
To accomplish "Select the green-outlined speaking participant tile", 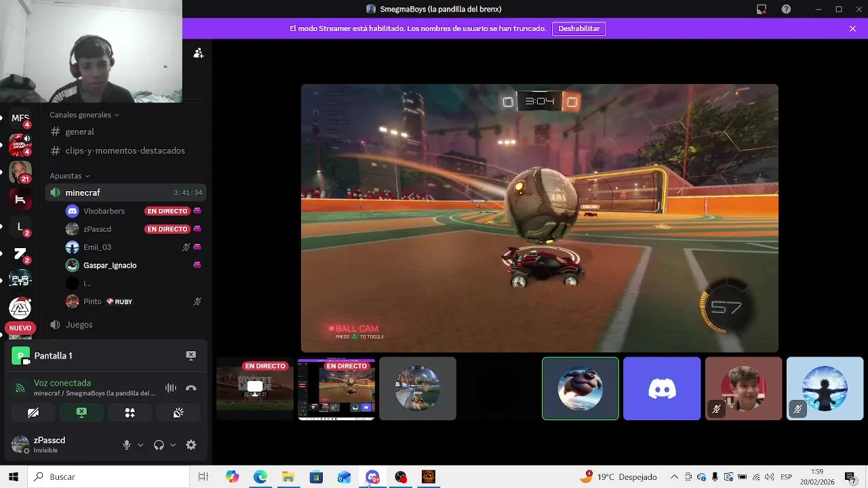I will point(580,388).
